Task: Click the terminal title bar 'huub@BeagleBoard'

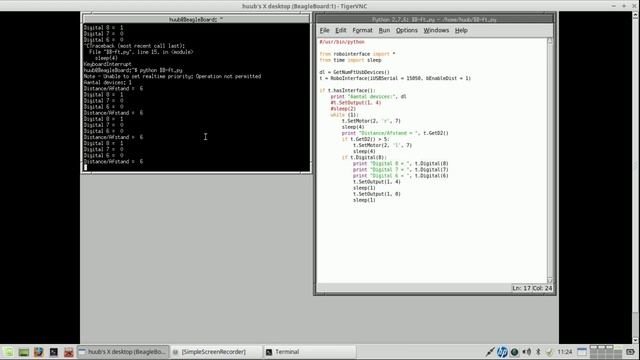Action: [196, 19]
